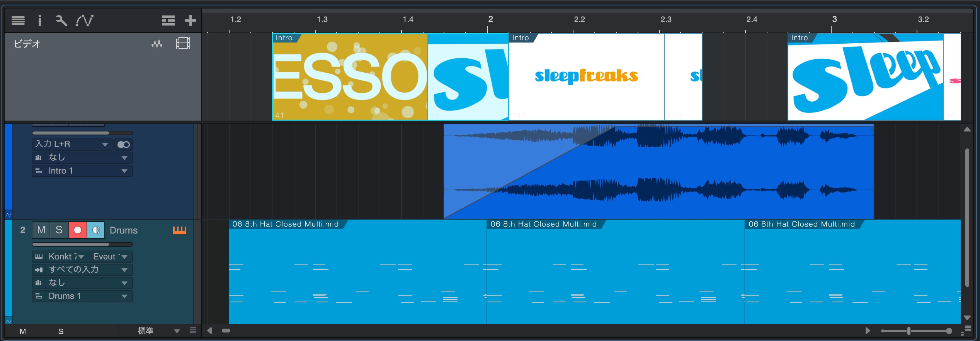Click ruler bar 2 marker

pos(490,19)
